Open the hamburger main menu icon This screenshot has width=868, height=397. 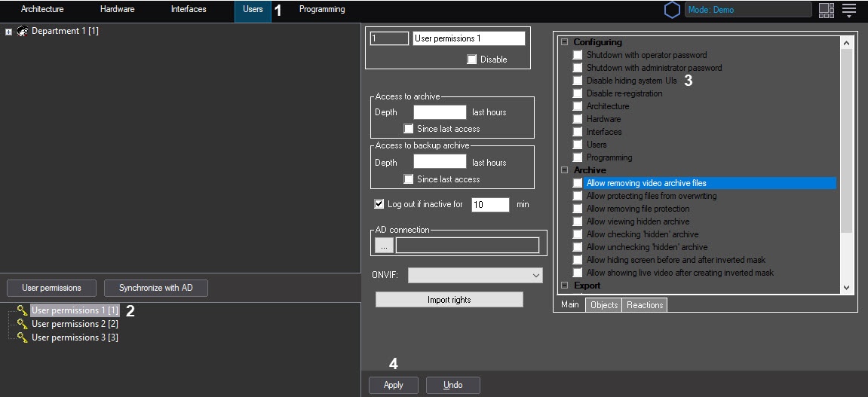point(849,10)
